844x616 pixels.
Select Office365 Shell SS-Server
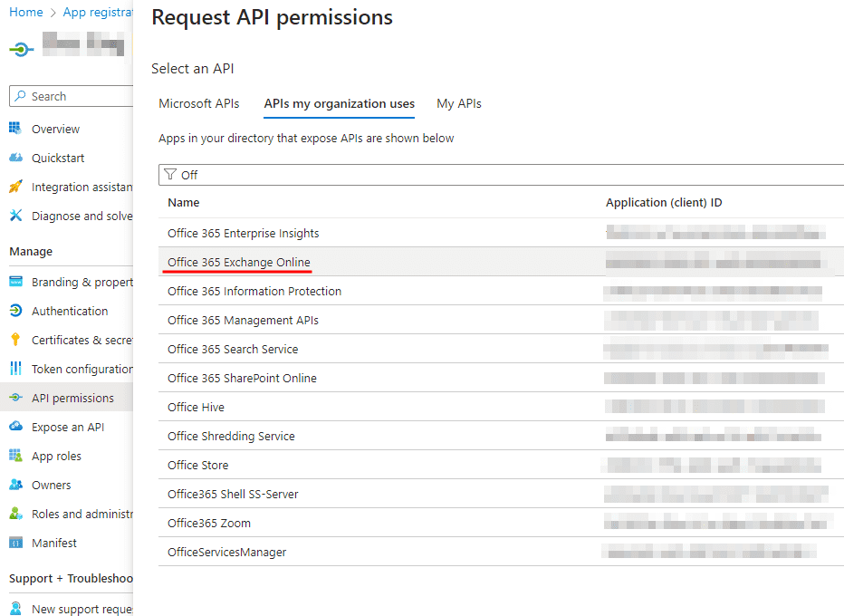(501, 495)
